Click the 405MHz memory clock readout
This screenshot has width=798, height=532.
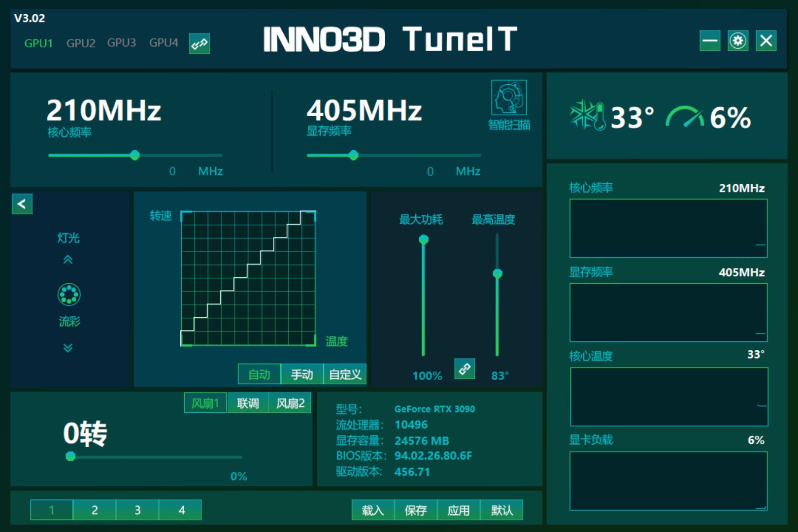pyautogui.click(x=364, y=110)
